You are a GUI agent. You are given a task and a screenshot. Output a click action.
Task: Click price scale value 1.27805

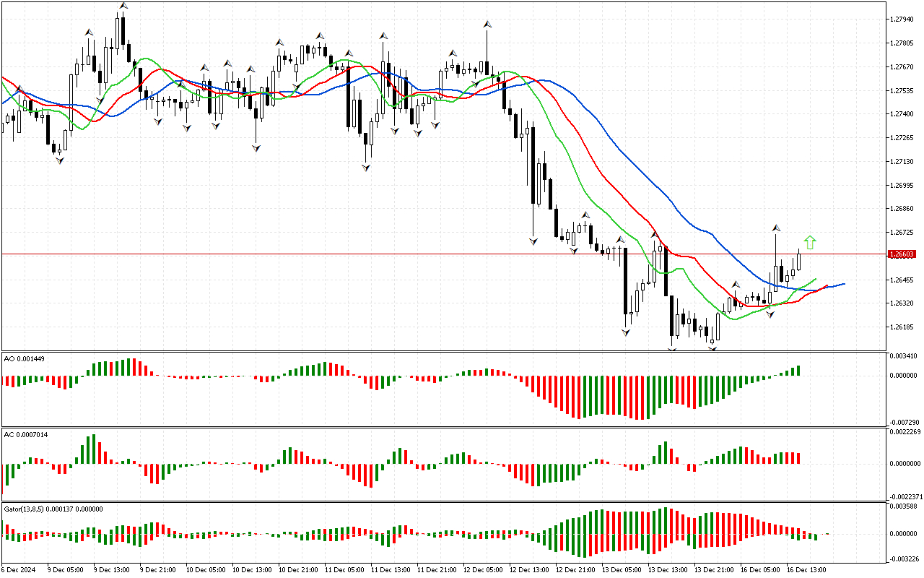pos(902,43)
